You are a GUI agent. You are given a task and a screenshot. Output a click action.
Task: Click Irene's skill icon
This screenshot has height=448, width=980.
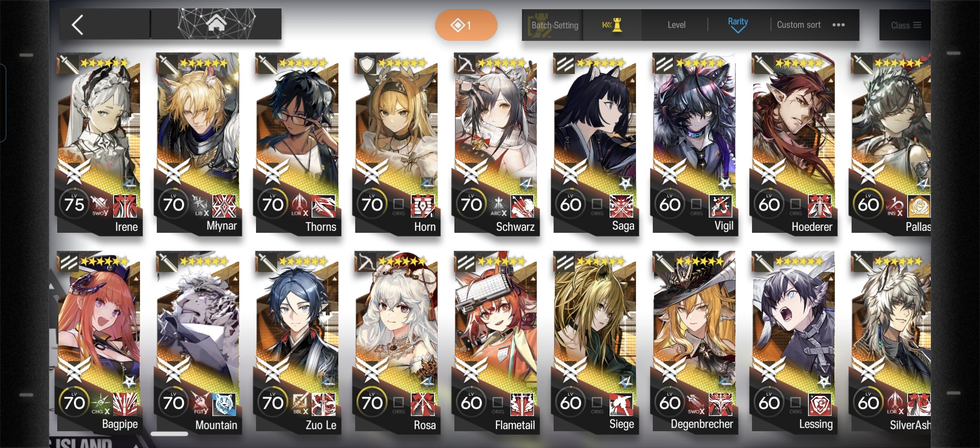click(125, 206)
